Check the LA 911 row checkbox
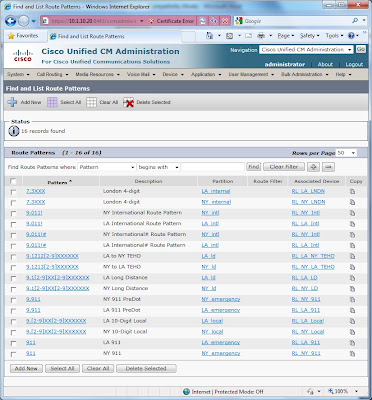 coord(13,343)
